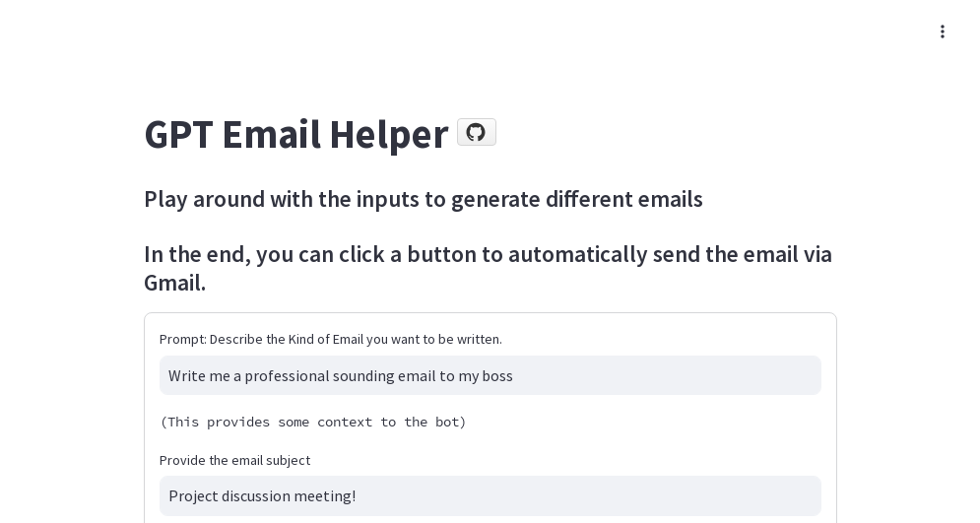The image size is (980, 523).
Task: Click the "Prompt: Describe the Kind of Email" label
Action: 331,339
